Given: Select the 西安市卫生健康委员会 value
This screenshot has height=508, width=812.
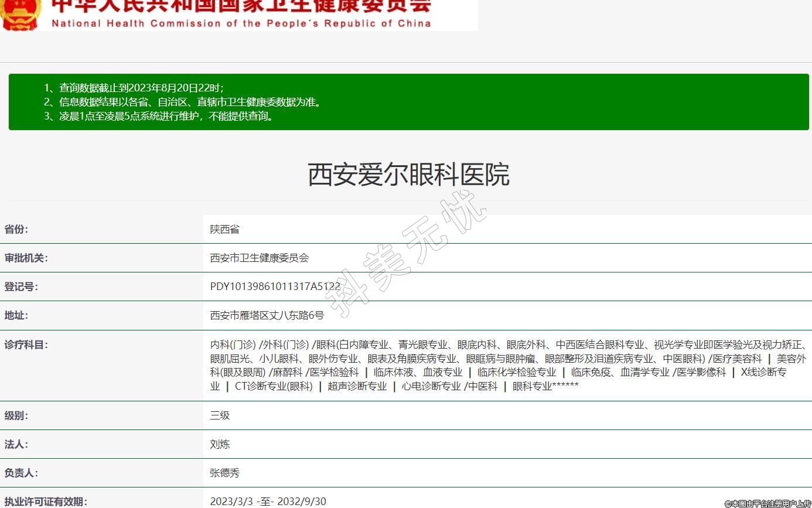Looking at the screenshot, I should pyautogui.click(x=260, y=258).
